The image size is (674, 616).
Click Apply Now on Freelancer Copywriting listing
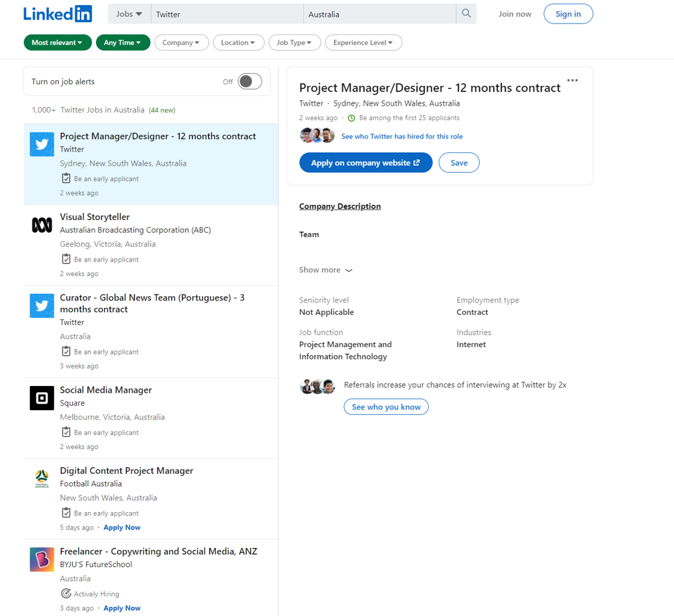122,608
